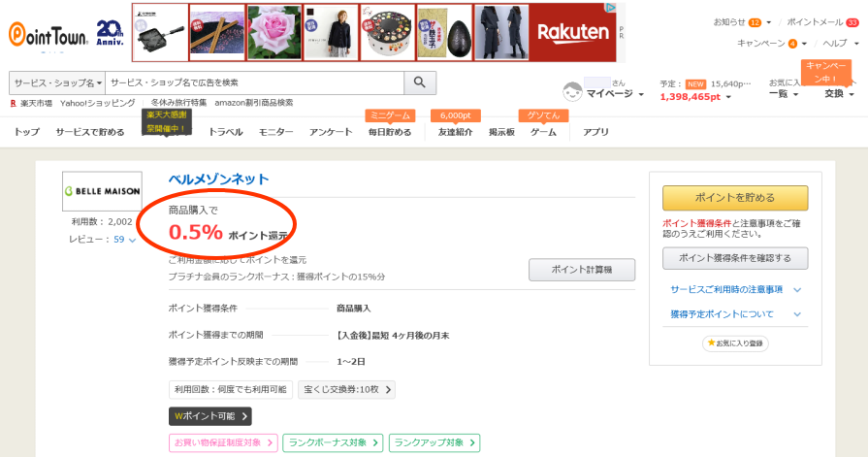Open the サービス・ショップ名 search type dropdown
This screenshot has height=457, width=868.
(x=57, y=82)
